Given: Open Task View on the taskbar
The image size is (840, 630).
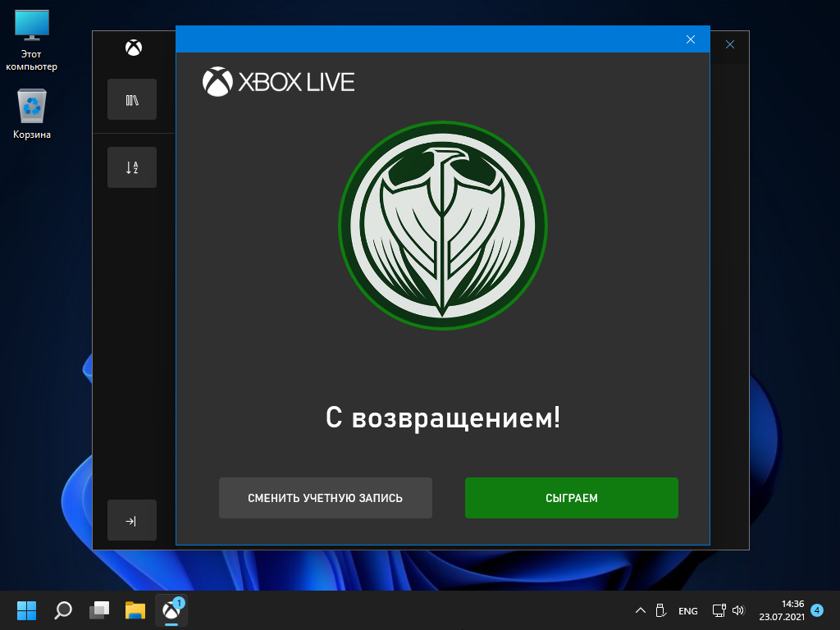Looking at the screenshot, I should 99,610.
